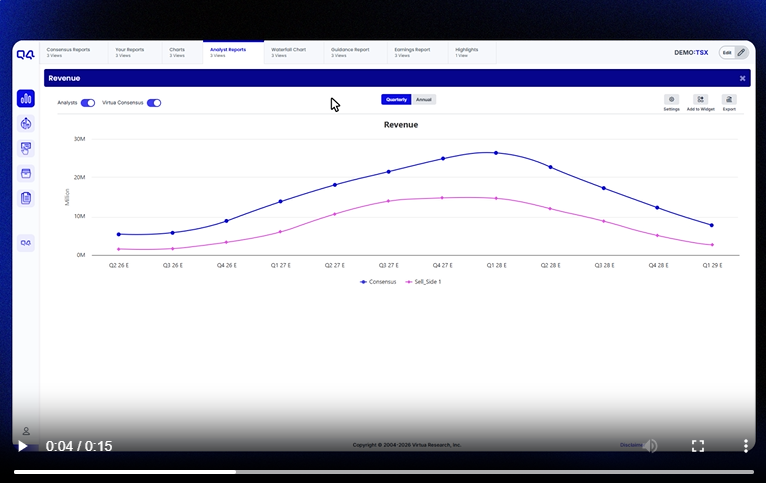Play the video
Screen dimensions: 766x483
(22, 446)
